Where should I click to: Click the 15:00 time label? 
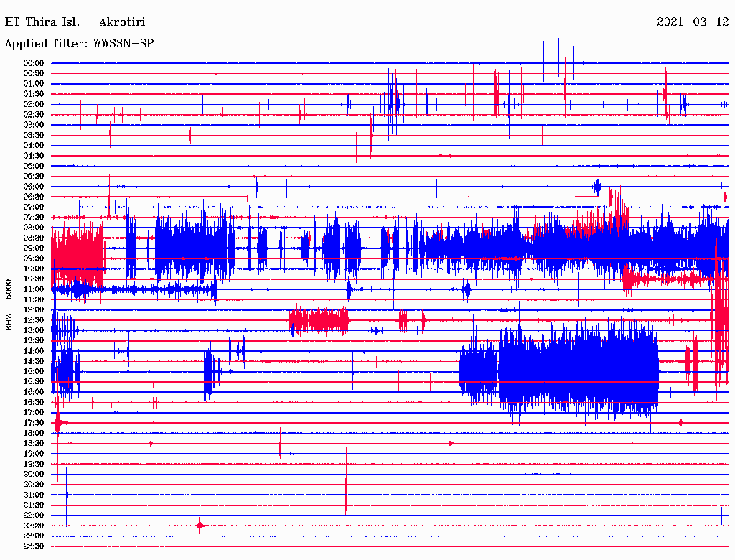tap(34, 371)
